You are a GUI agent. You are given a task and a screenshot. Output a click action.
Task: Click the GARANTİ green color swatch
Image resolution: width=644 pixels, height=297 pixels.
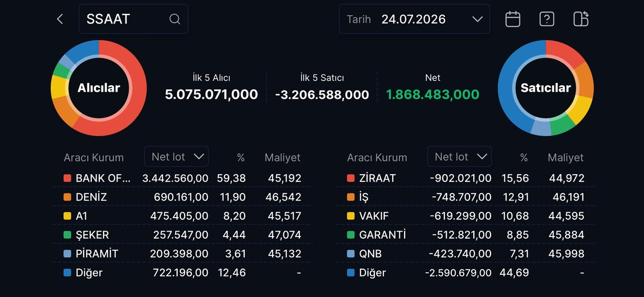350,235
